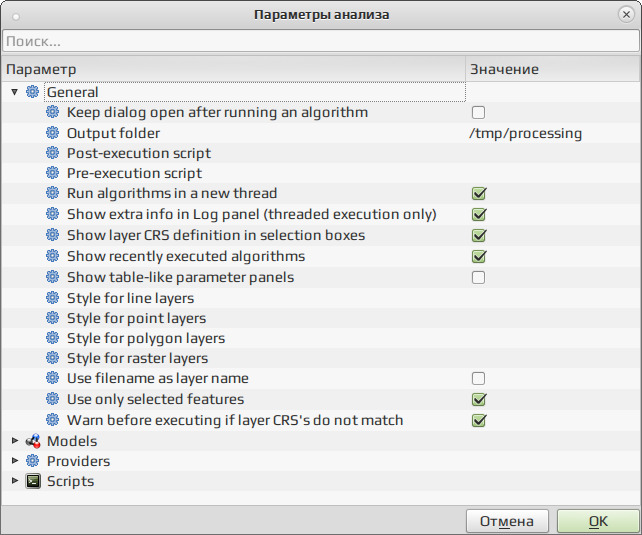Confirm settings with the OK button
The height and width of the screenshot is (535, 642).
[598, 521]
